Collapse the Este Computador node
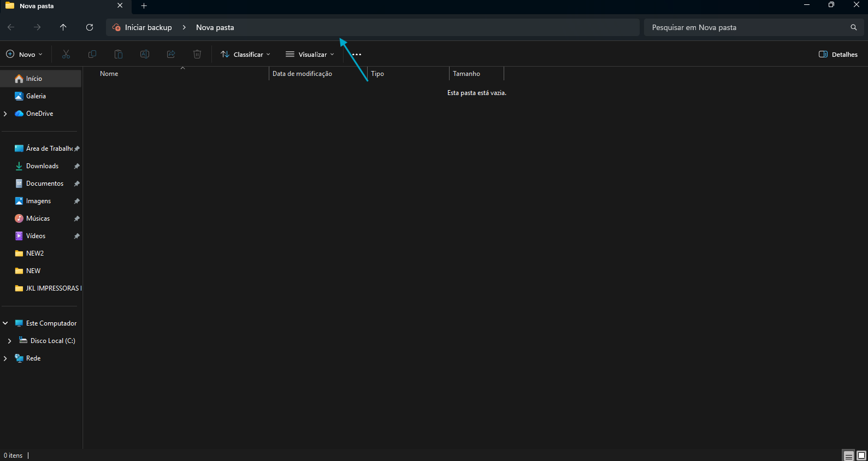Image resolution: width=868 pixels, height=461 pixels. coord(5,323)
